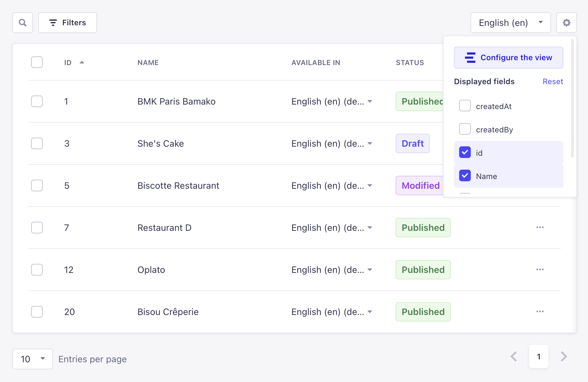The height and width of the screenshot is (382, 588).
Task: Click the settings gear icon
Action: pos(567,23)
